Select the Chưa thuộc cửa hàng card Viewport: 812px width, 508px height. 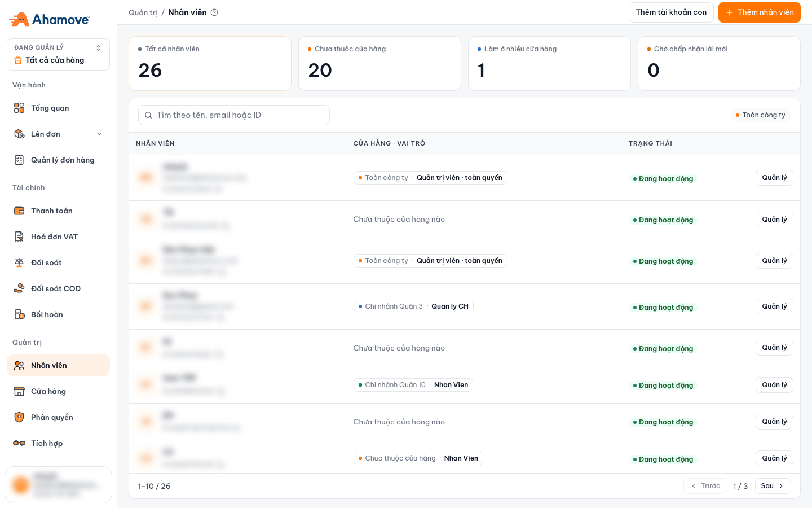pyautogui.click(x=379, y=63)
